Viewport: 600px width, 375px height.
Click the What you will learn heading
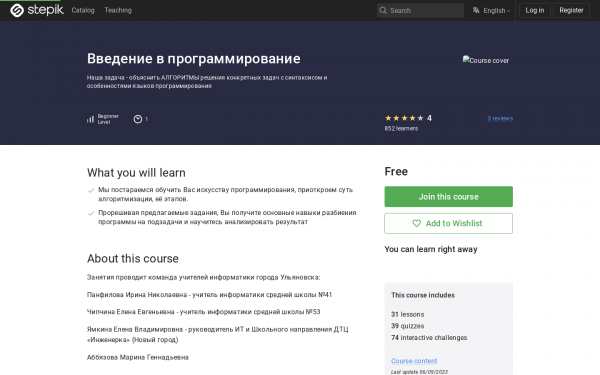(x=136, y=173)
